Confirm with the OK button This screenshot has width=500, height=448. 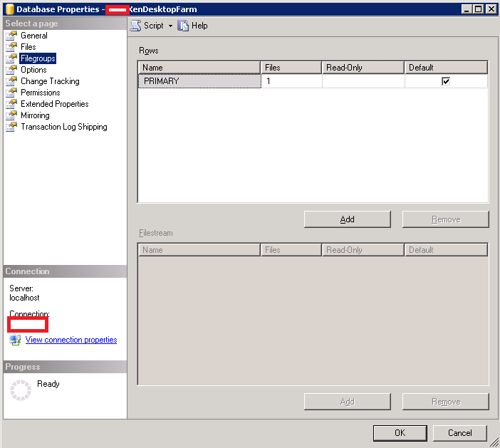(x=400, y=433)
